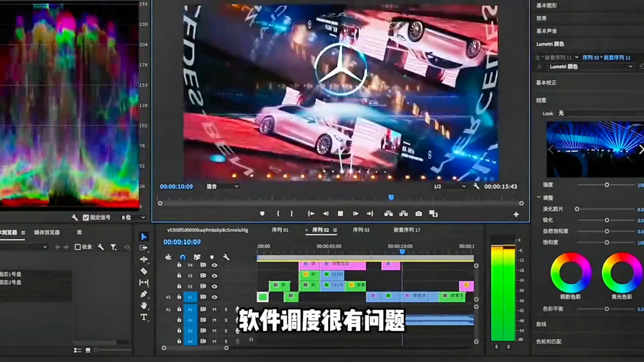This screenshot has height=362, width=644.
Task: Open playback resolution 1/2 dropdown
Action: (450, 186)
